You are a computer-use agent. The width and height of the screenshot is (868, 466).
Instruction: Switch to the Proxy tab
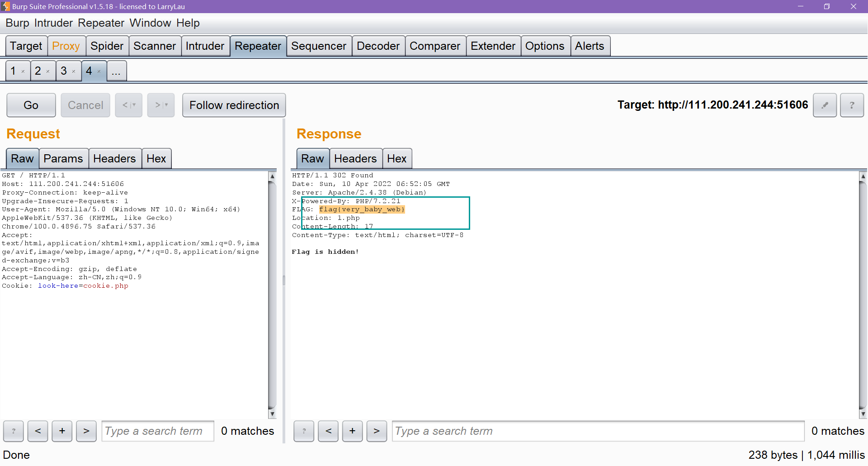coord(66,46)
